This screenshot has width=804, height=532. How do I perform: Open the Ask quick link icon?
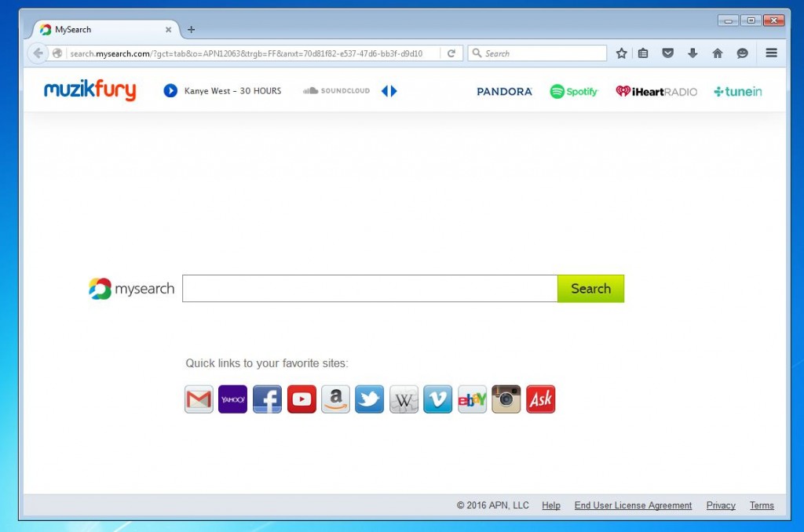540,399
